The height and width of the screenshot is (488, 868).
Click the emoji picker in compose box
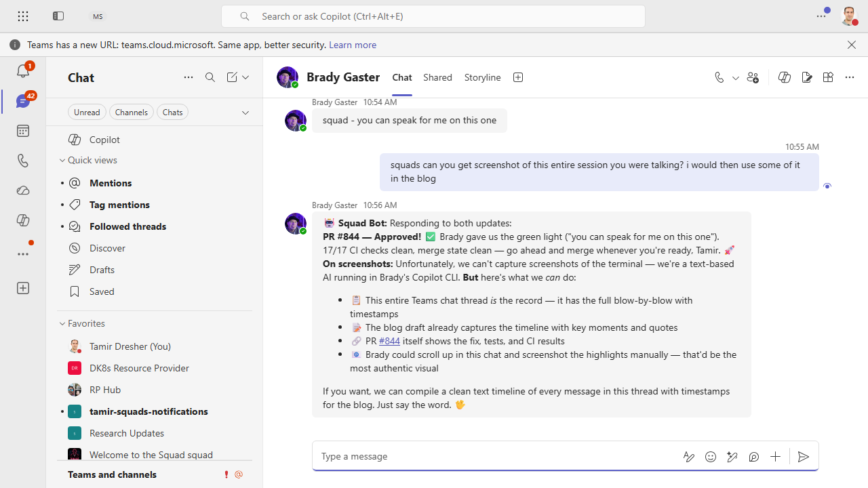pyautogui.click(x=711, y=457)
